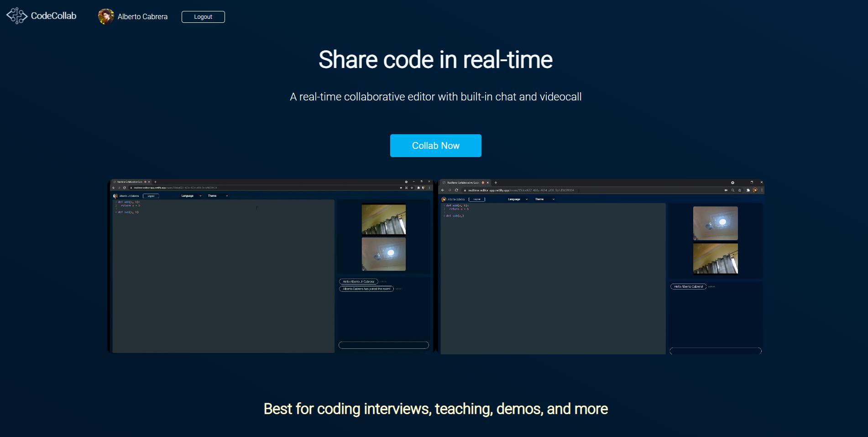The height and width of the screenshot is (437, 868).
Task: Click the reload icon in the right browser window
Action: (x=456, y=190)
